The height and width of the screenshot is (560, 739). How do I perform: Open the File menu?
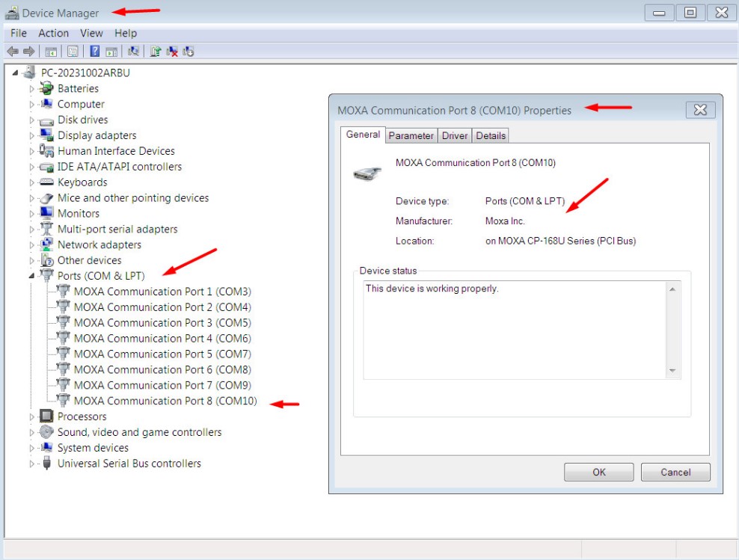tap(19, 33)
